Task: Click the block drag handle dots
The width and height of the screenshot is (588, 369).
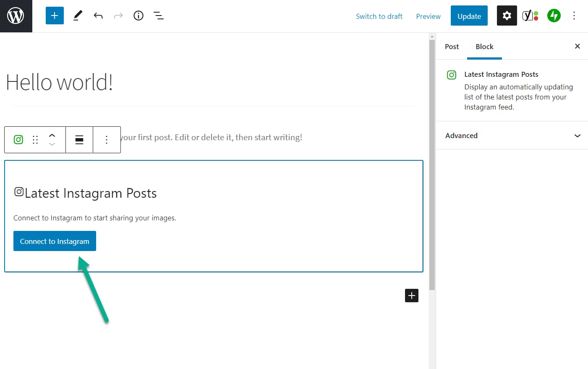Action: [35, 140]
